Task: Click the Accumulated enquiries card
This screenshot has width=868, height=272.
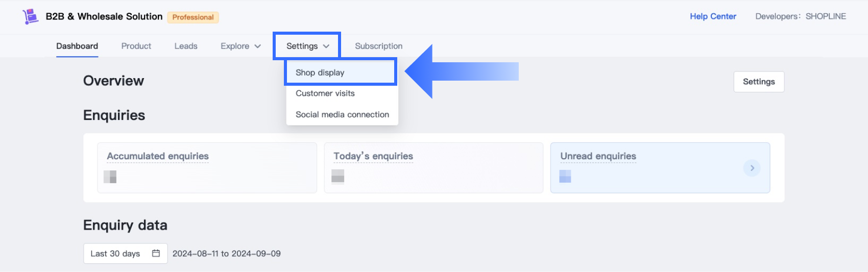Action: pos(207,167)
